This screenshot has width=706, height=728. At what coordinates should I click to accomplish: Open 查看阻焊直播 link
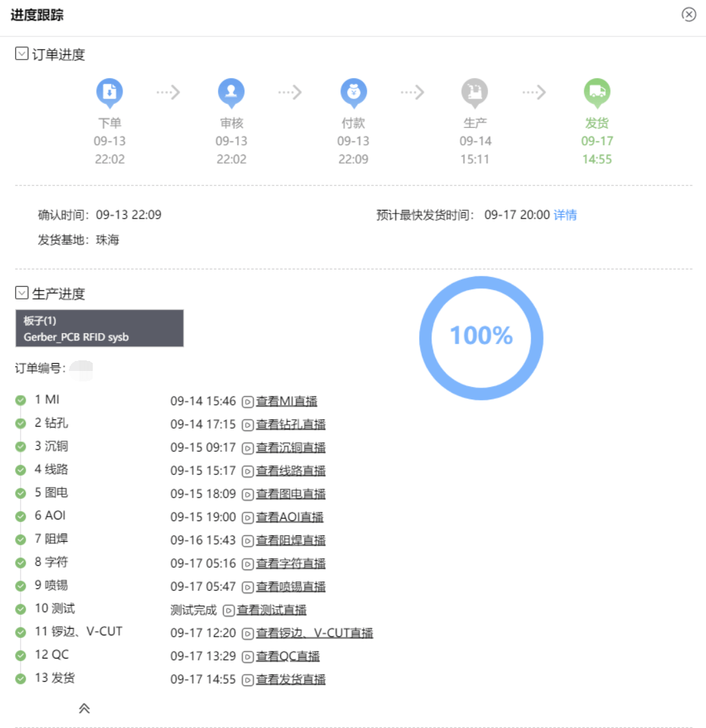tap(291, 541)
